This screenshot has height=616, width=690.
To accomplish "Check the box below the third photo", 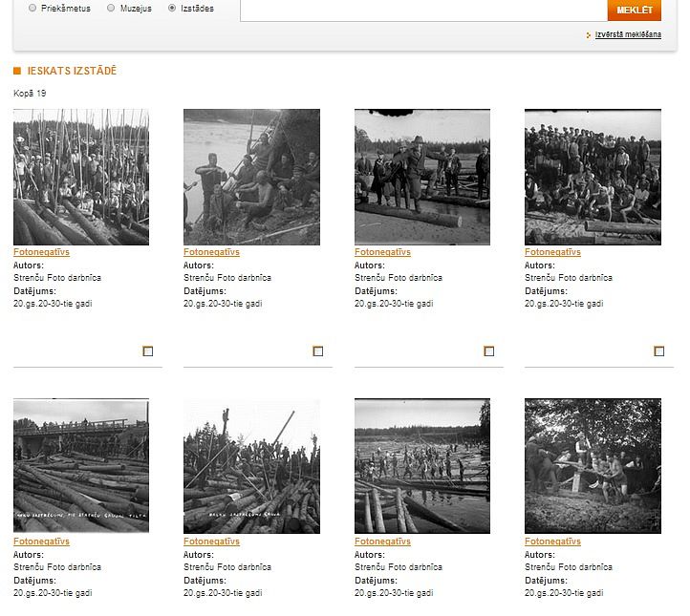I will point(489,351).
